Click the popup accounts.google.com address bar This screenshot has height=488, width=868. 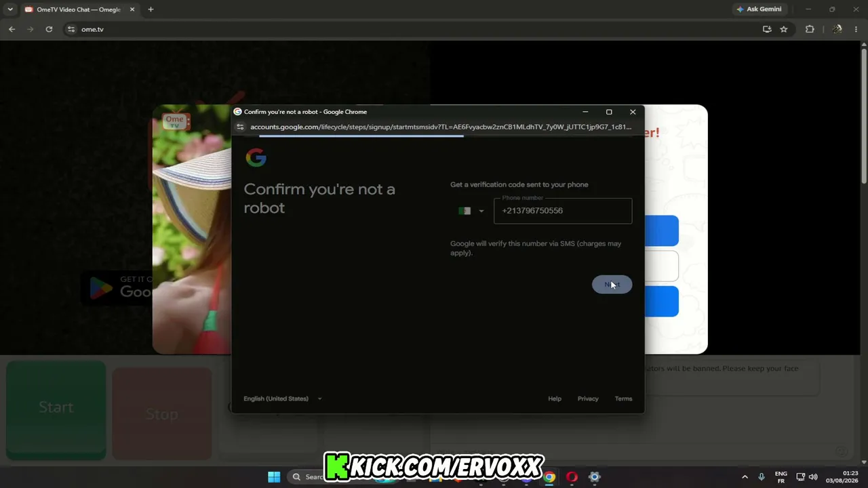click(x=441, y=127)
